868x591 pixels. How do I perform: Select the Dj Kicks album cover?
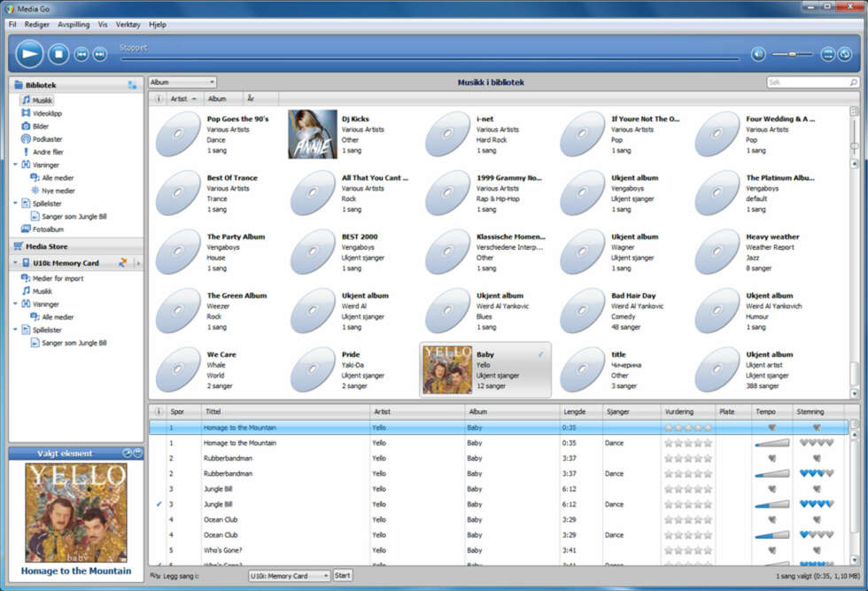(x=312, y=135)
